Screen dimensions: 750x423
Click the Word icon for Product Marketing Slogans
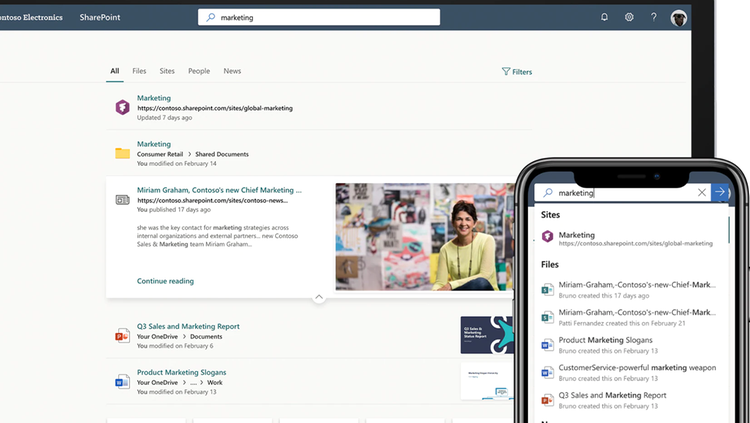click(x=122, y=382)
